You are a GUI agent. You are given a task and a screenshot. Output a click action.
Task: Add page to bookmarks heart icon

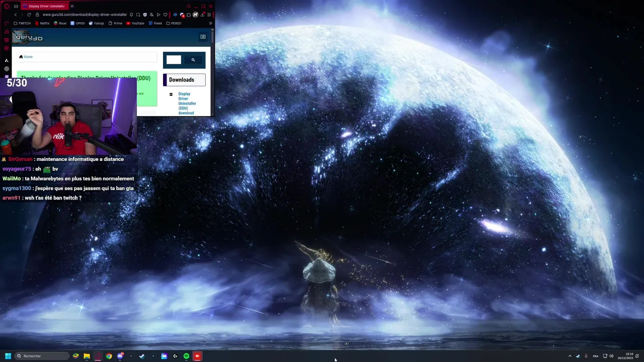pyautogui.click(x=165, y=15)
